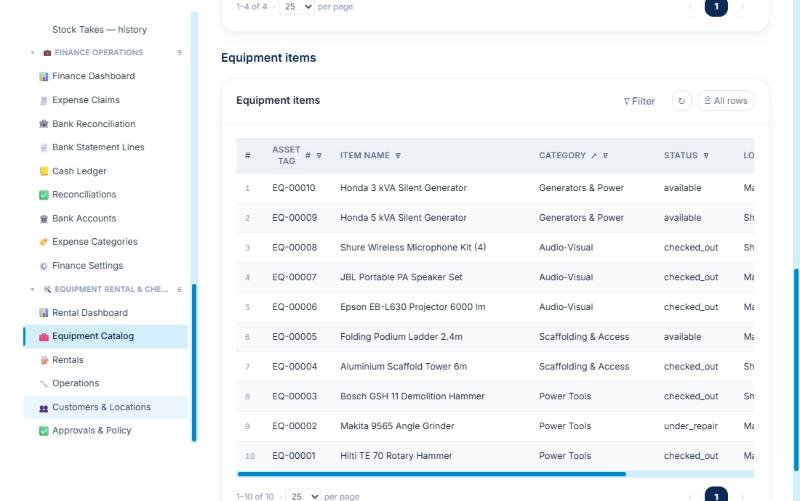Click the Reconciliations green check icon
The height and width of the screenshot is (501, 800).
pos(44,195)
